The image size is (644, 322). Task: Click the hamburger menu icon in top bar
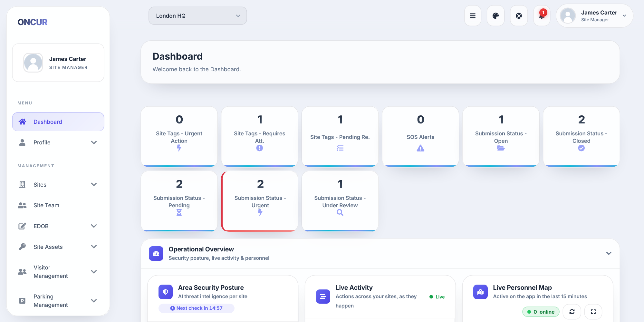pos(473,16)
